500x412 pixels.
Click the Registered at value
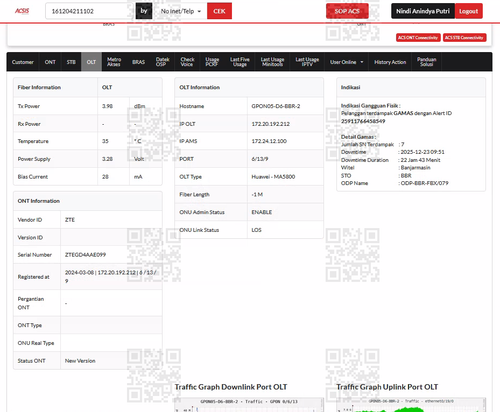(111, 277)
